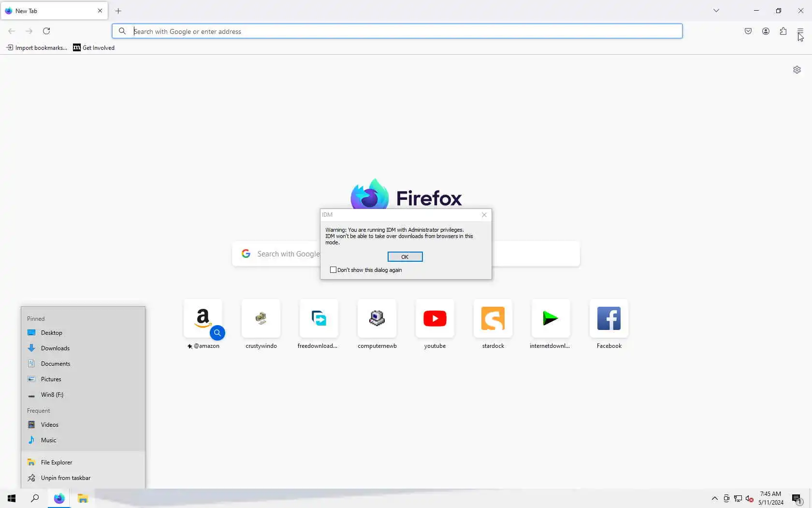Open the muted volume tray icon
The image size is (812, 508).
click(x=750, y=499)
